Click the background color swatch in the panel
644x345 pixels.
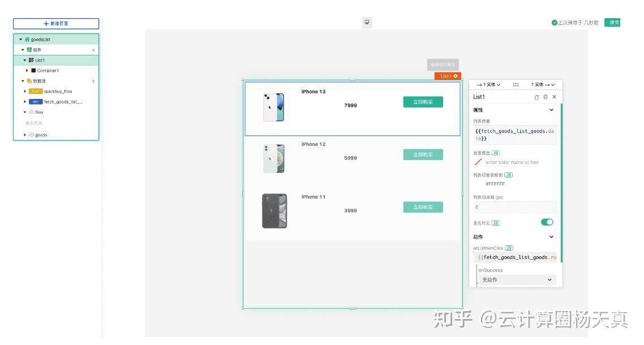(478, 162)
